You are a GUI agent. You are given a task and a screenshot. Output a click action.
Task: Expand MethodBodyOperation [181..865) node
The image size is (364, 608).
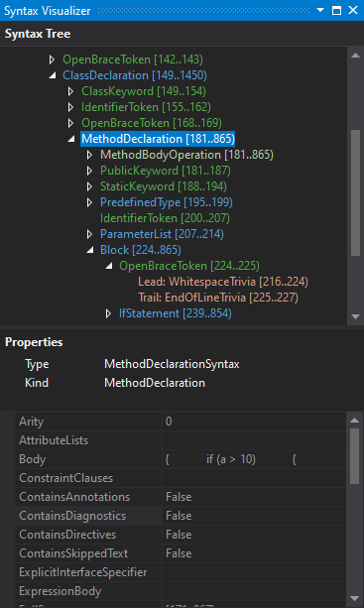point(89,155)
